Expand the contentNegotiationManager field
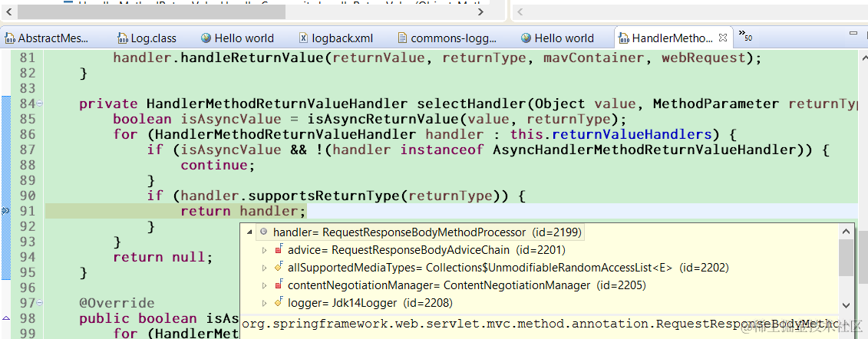 pos(265,285)
